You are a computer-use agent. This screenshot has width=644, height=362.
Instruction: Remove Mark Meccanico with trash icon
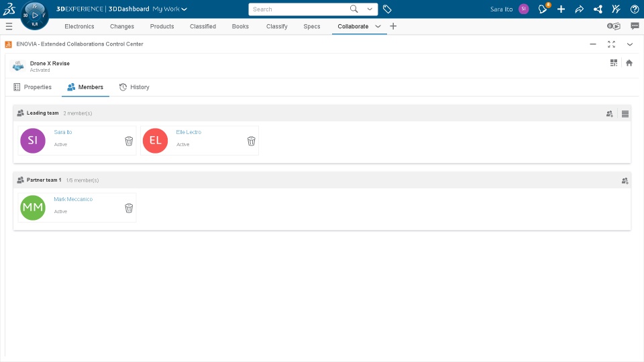(x=129, y=208)
